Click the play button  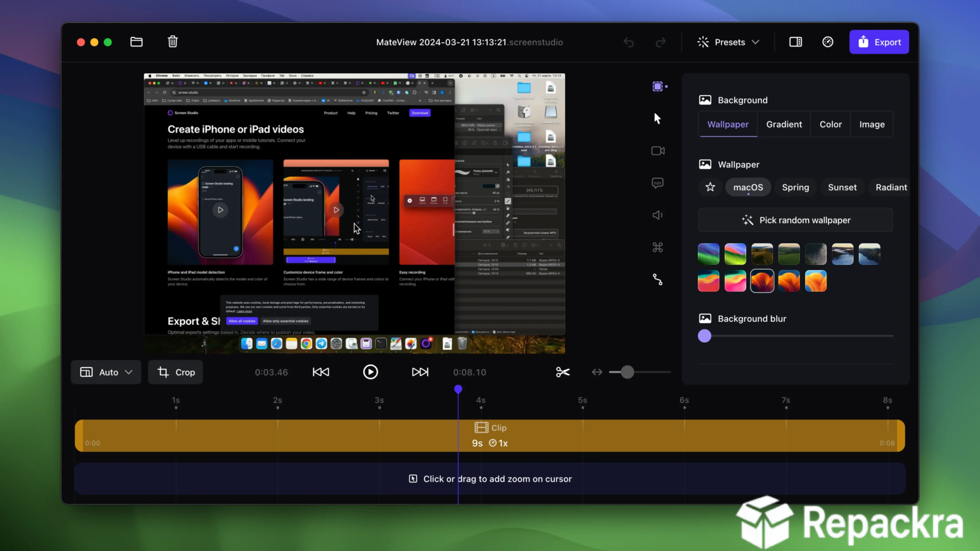pos(370,372)
